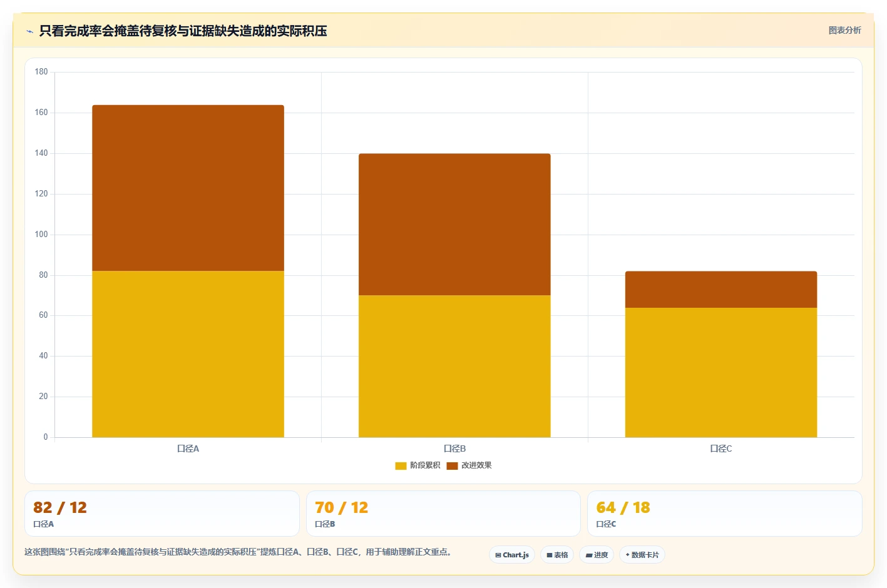
Task: Click the 数据卡片 tag pill
Action: click(642, 555)
